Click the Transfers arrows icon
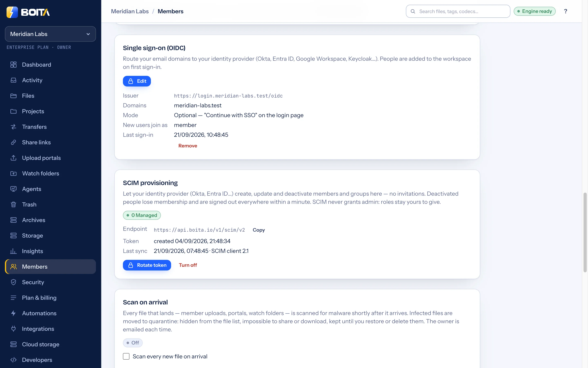The width and height of the screenshot is (588, 368). coord(13,127)
